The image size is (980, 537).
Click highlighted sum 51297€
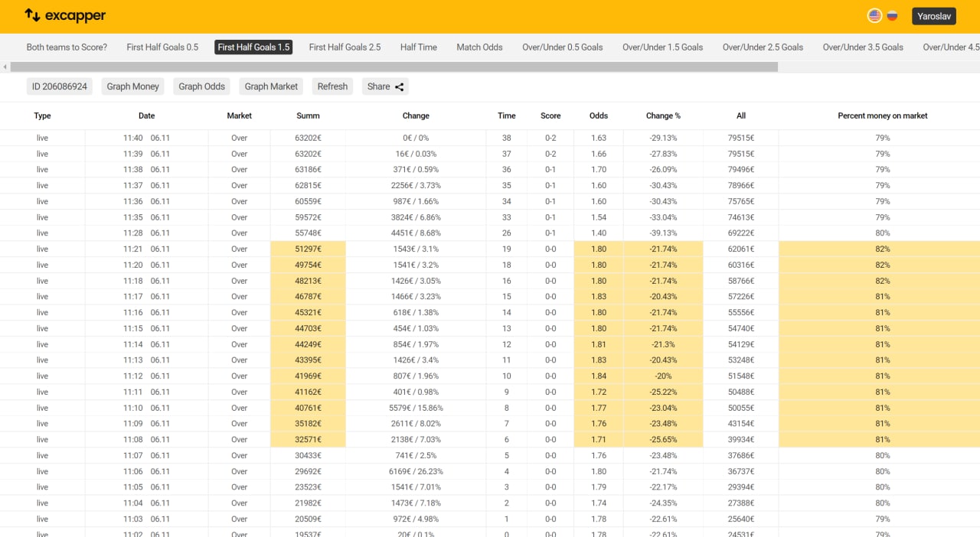click(x=308, y=249)
